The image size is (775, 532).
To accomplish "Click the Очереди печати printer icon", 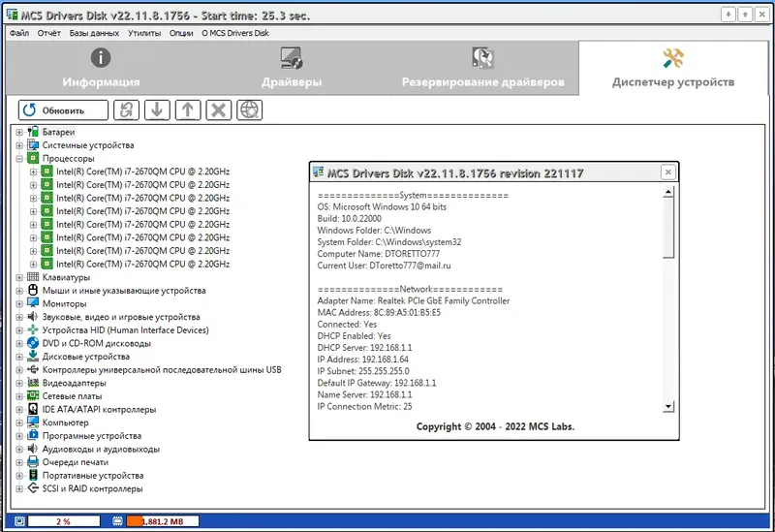I will click(33, 462).
